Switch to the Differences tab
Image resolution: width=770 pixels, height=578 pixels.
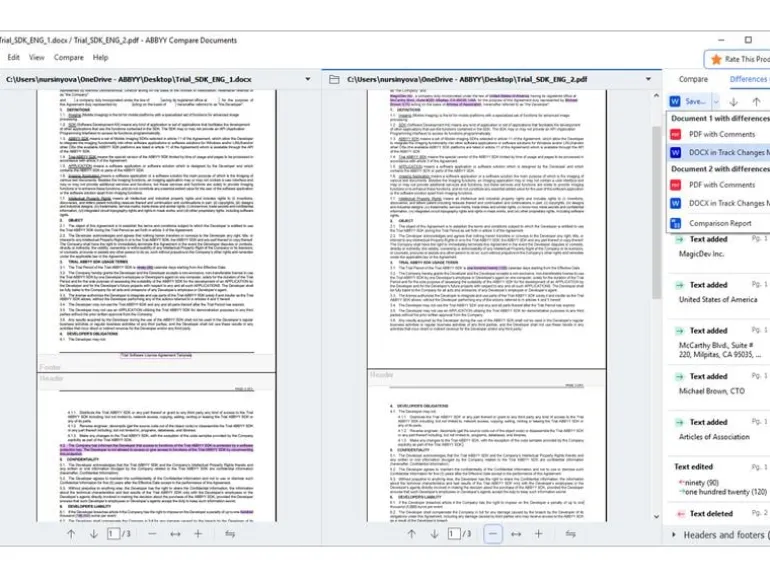(x=749, y=79)
